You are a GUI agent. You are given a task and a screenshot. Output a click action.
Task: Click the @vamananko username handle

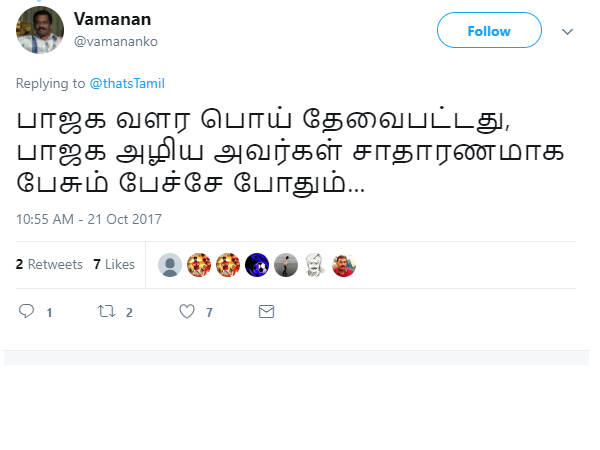pos(116,41)
